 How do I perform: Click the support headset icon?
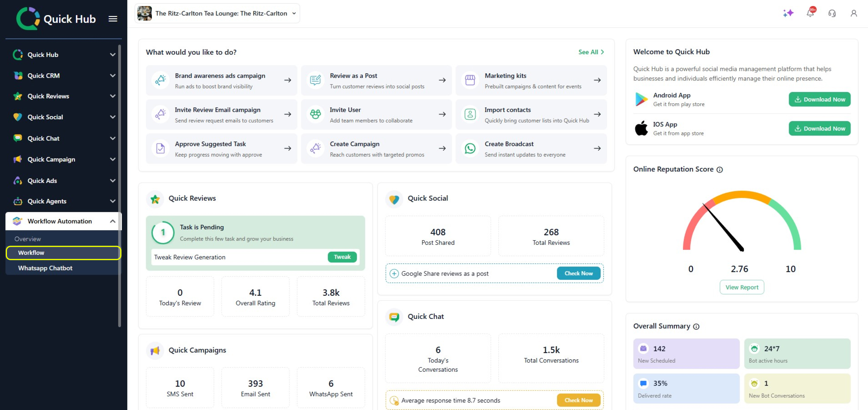pyautogui.click(x=832, y=14)
